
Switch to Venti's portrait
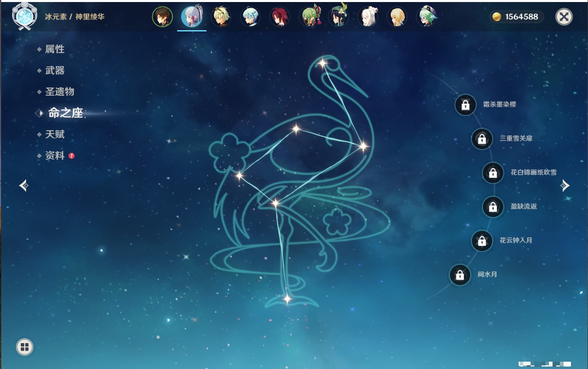click(x=339, y=17)
